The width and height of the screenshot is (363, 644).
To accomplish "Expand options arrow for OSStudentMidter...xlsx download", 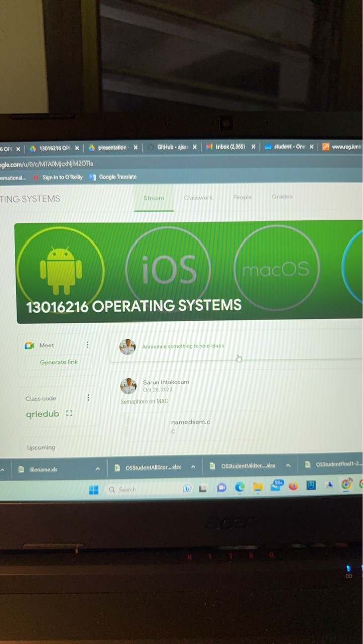I will click(288, 465).
